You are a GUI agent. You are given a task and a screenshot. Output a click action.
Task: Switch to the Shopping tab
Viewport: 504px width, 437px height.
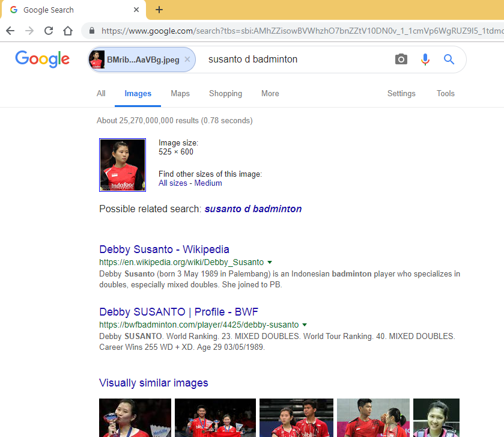[x=225, y=93]
